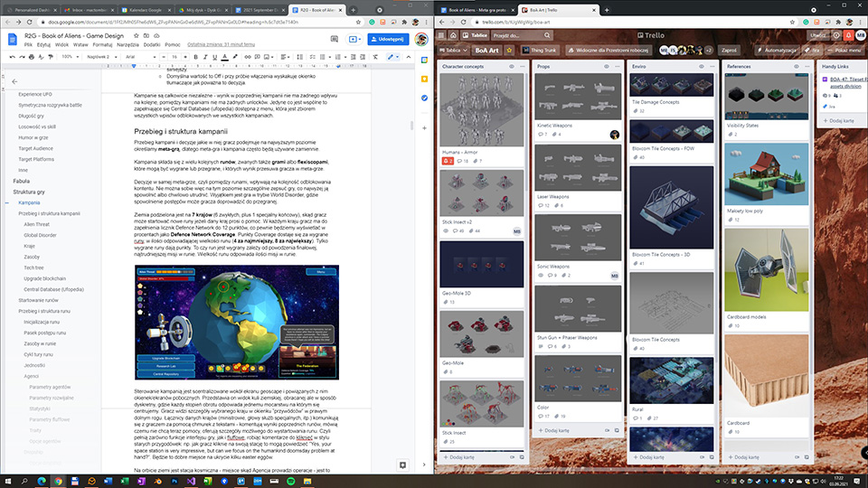The image size is (868, 488).
Task: Toggle watch eye on Props list
Action: point(606,66)
